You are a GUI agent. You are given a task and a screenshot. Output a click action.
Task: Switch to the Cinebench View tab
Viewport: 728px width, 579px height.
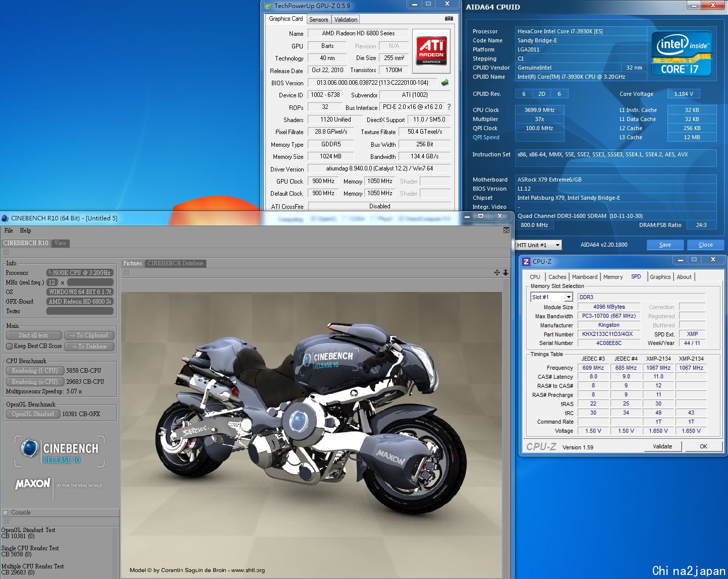tap(61, 243)
